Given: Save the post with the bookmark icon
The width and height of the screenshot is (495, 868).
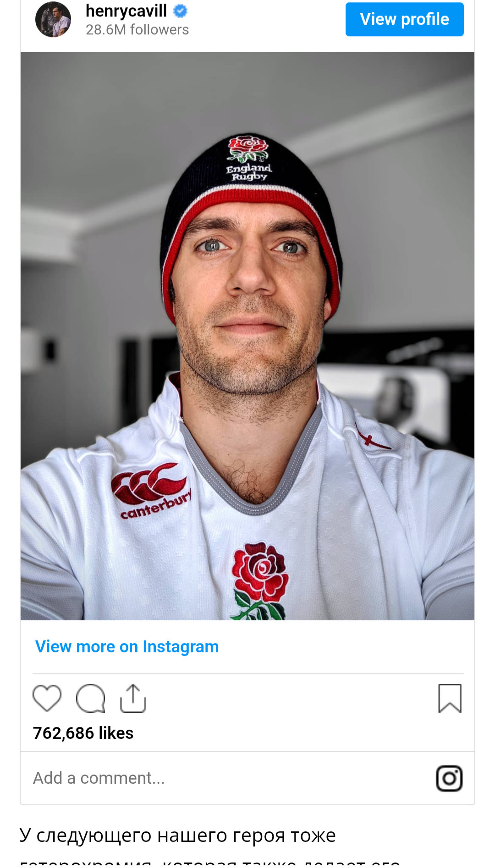Looking at the screenshot, I should coord(450,698).
